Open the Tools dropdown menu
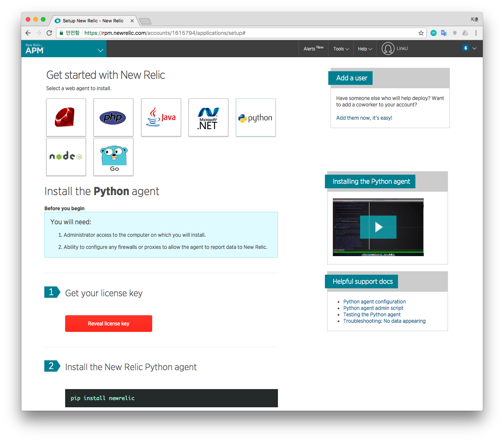 340,48
